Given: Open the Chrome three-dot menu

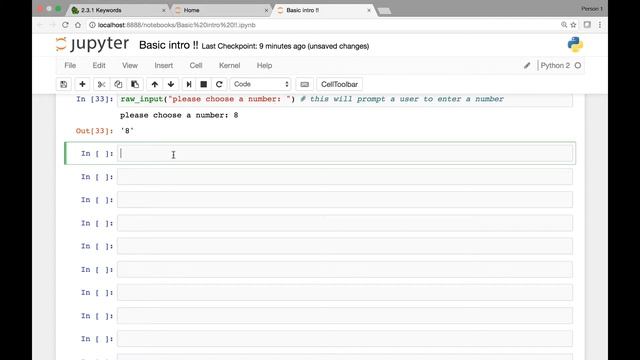Looking at the screenshot, I should (600, 25).
